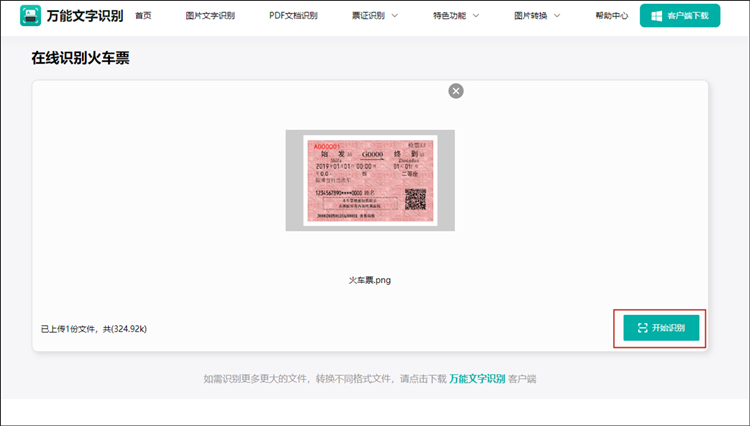
Task: Click the 万能文字识别 download link below
Action: (477, 379)
